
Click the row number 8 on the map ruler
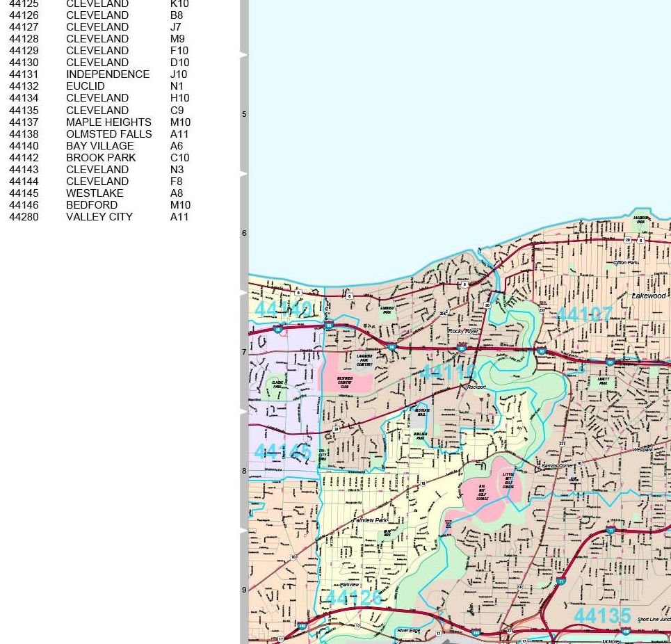point(244,471)
